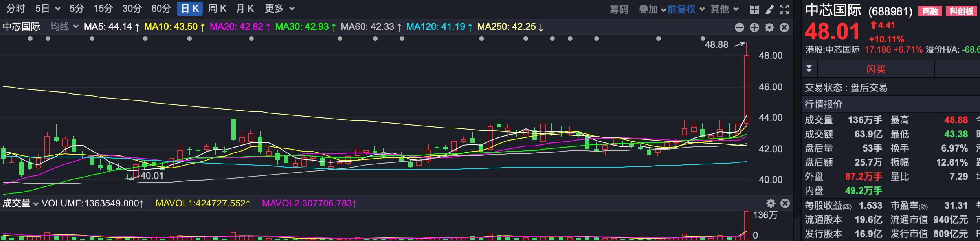Click the +10.11% change percentage

pos(886,39)
